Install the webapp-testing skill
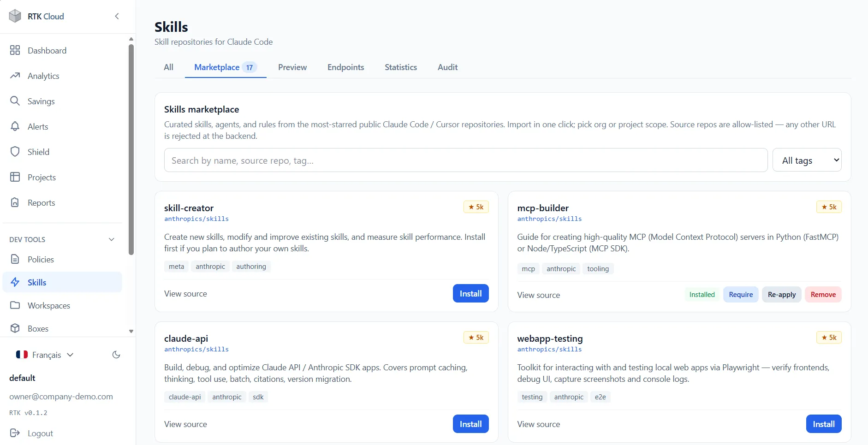868x445 pixels. point(824,424)
